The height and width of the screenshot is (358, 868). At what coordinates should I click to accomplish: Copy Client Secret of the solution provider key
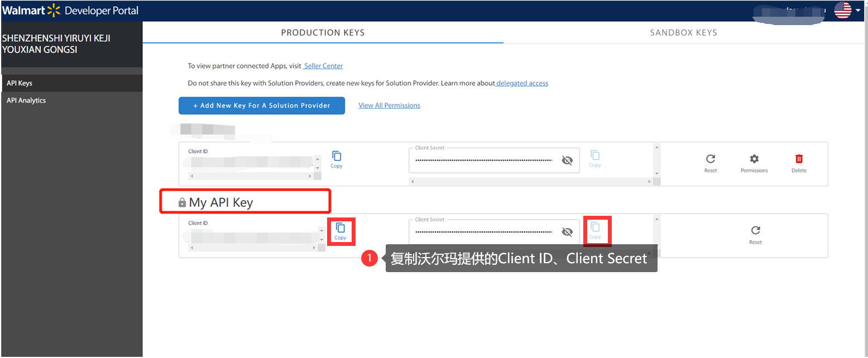click(595, 159)
